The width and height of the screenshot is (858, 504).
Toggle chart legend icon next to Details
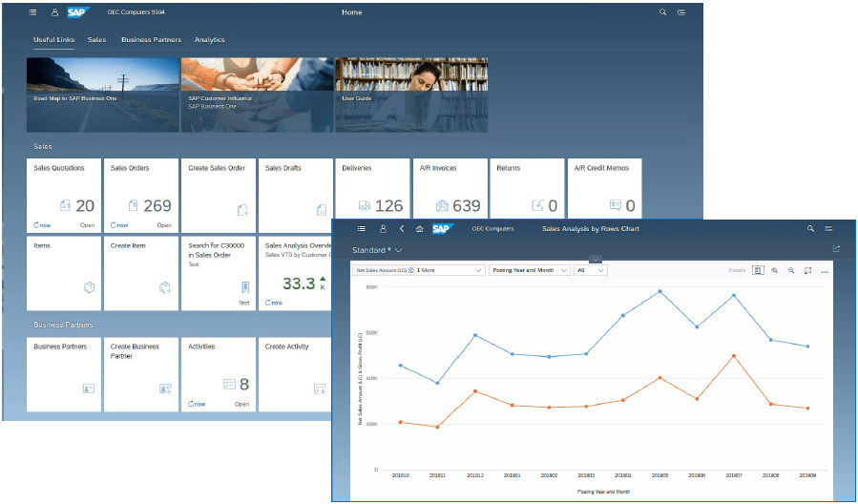coord(758,270)
